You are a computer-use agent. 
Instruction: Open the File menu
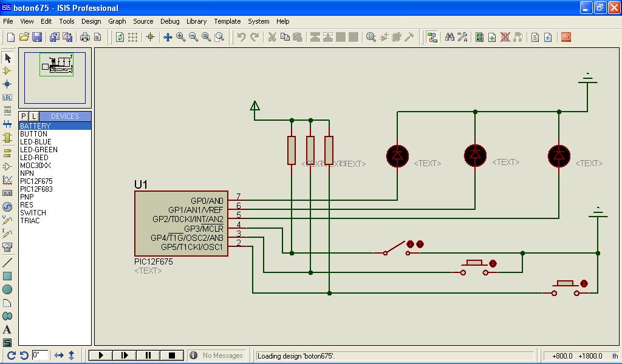8,21
